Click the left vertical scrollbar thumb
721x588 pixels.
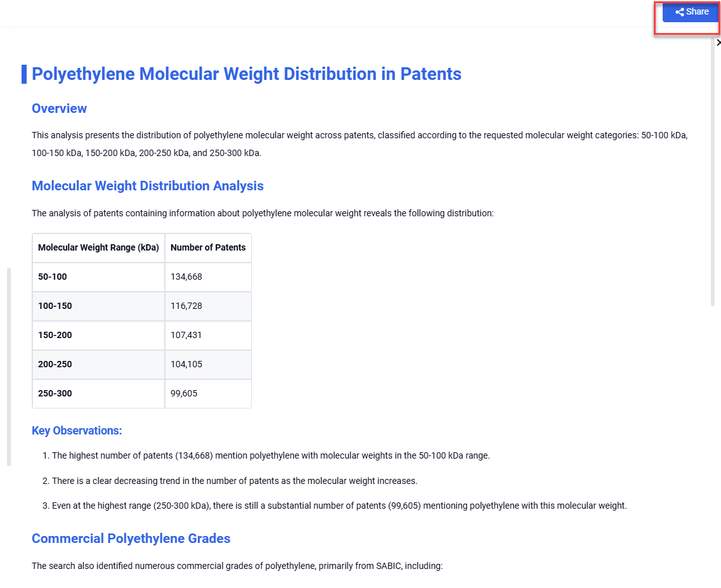(x=9, y=367)
